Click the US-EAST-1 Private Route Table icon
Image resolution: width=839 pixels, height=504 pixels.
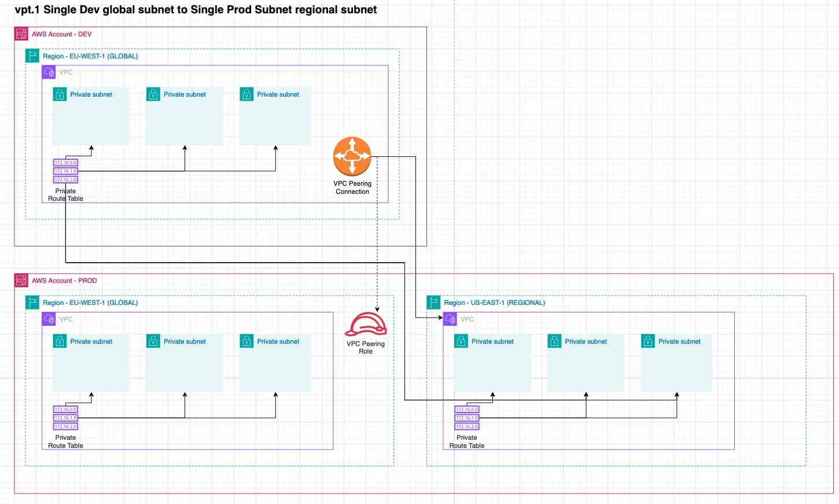(x=467, y=418)
